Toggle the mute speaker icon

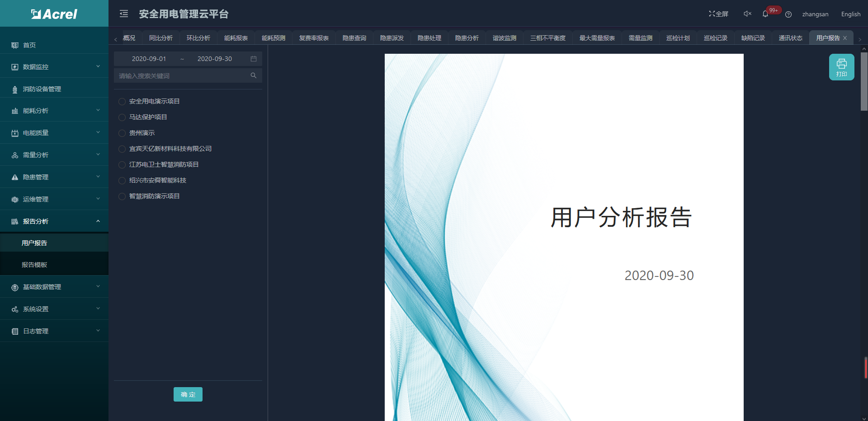tap(747, 14)
